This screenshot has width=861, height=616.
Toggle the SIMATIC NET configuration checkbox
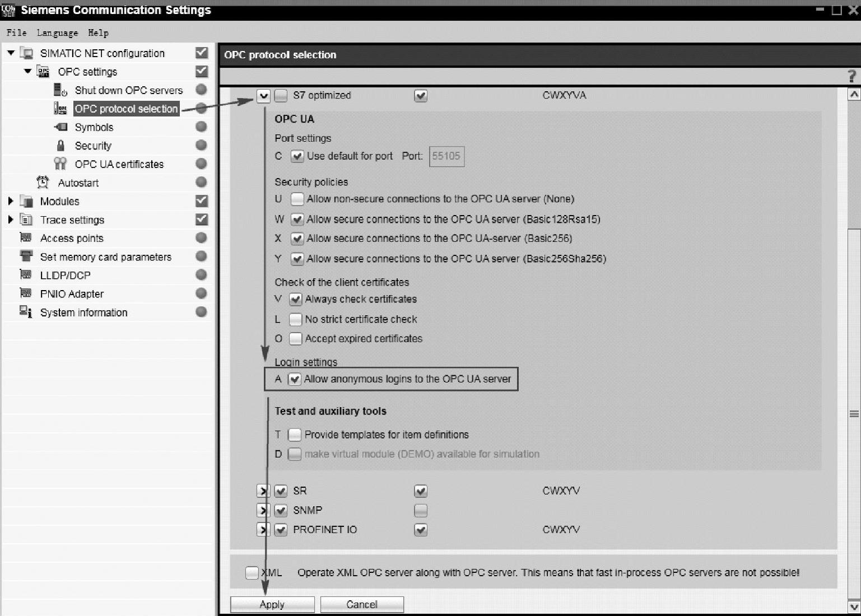click(202, 53)
